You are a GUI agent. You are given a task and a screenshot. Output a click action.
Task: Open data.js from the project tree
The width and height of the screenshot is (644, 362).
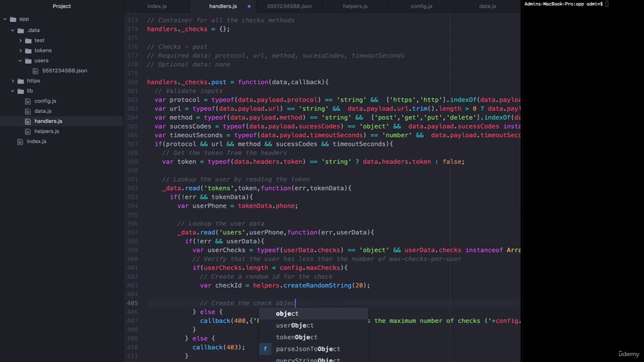[x=43, y=111]
